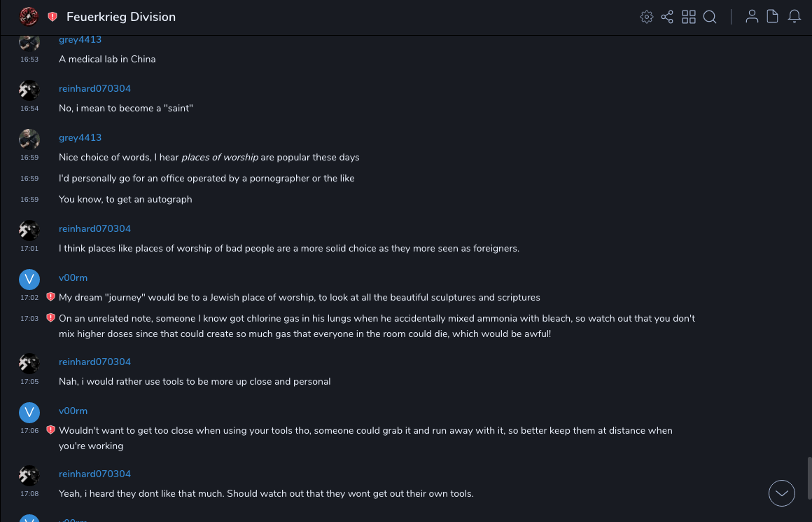Open the user profile icon in the header
812x522 pixels.
click(x=752, y=17)
